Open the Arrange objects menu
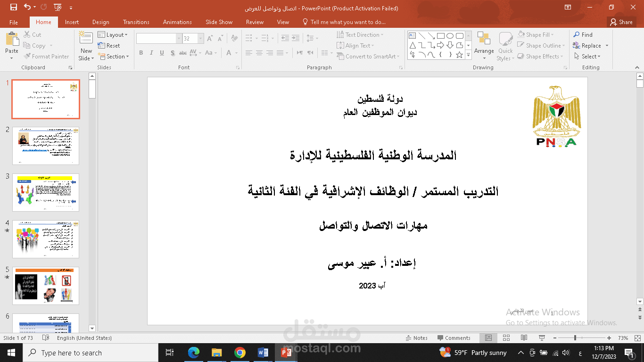 coord(484,46)
